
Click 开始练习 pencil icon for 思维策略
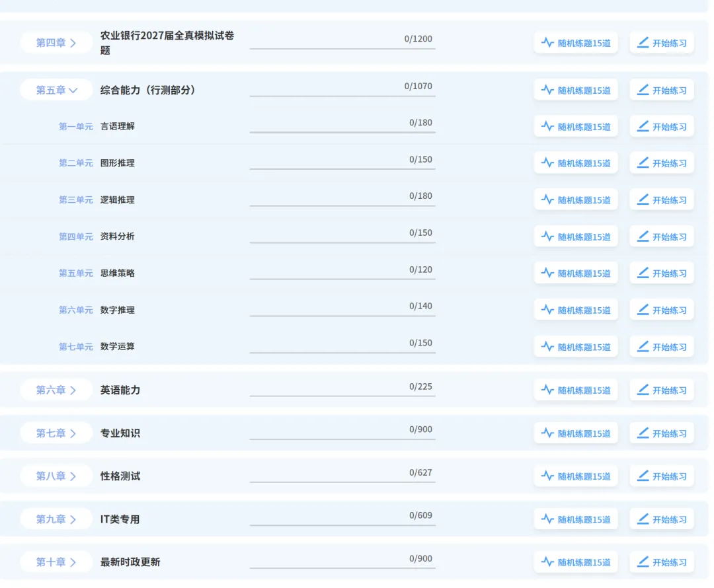(x=643, y=273)
